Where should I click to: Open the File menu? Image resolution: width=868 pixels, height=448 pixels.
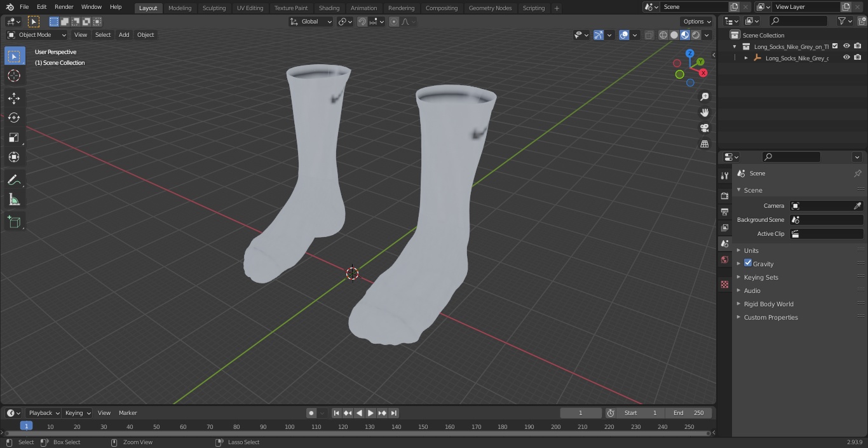24,7
